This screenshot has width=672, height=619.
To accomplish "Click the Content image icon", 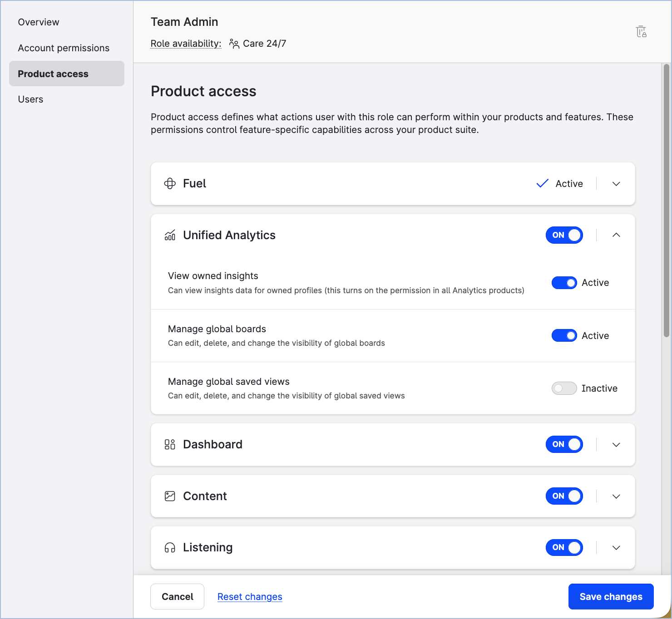I will pos(170,496).
